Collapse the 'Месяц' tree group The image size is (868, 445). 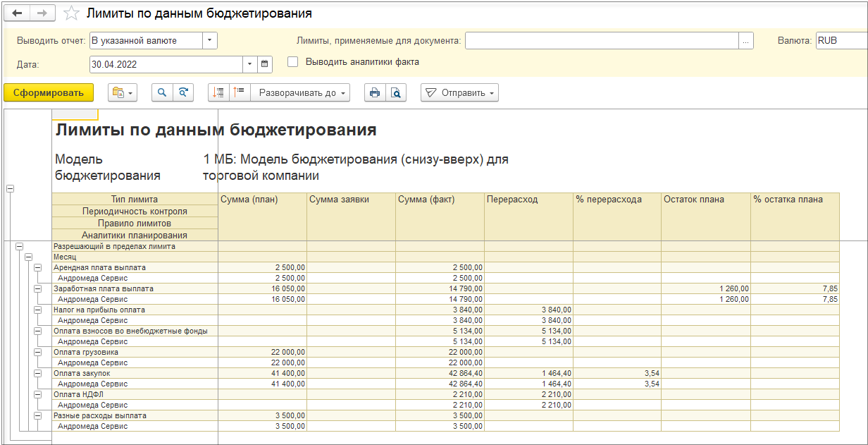tap(29, 257)
